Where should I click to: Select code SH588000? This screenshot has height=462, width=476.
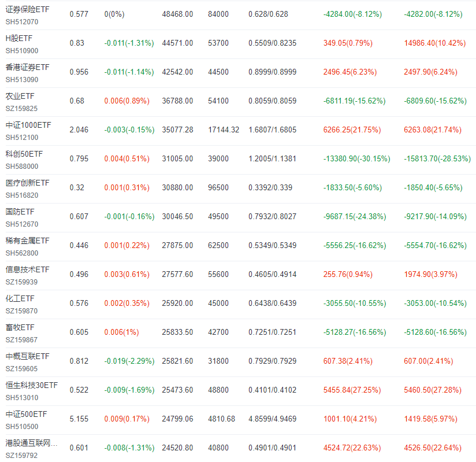point(22,167)
